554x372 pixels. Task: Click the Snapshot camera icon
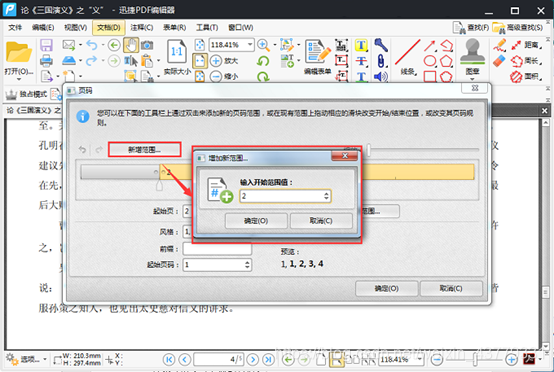147,45
